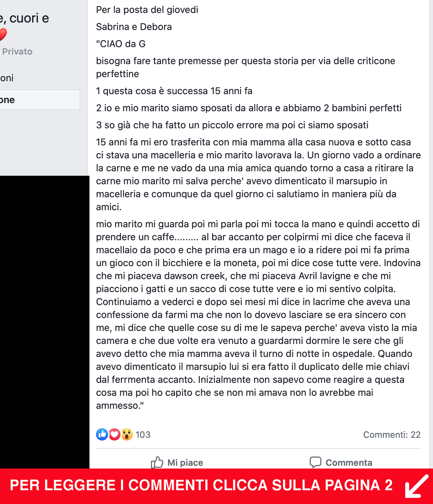Click the line 'Per la posta del giovedi'
The width and height of the screenshot is (433, 504).
147,10
